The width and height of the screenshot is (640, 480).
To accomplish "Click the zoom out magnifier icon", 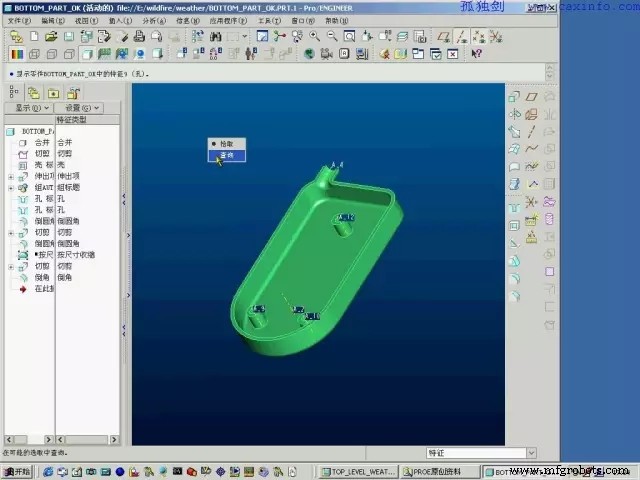I will point(332,36).
